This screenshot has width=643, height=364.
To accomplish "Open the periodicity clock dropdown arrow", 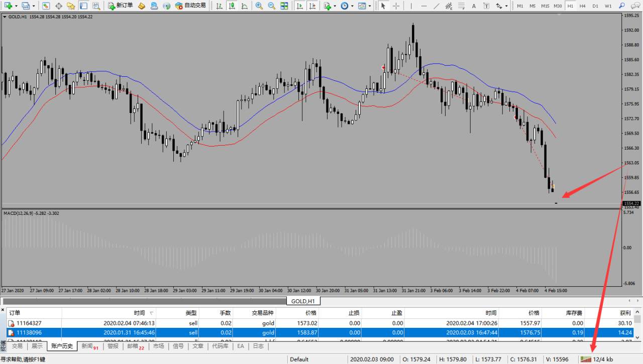I will 352,6.
